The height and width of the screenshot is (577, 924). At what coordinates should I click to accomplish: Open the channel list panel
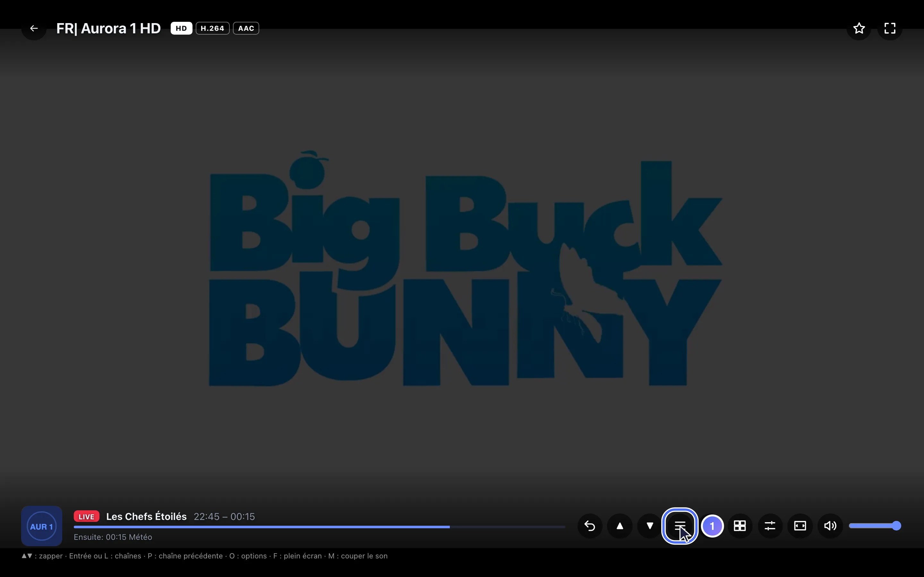tap(680, 526)
